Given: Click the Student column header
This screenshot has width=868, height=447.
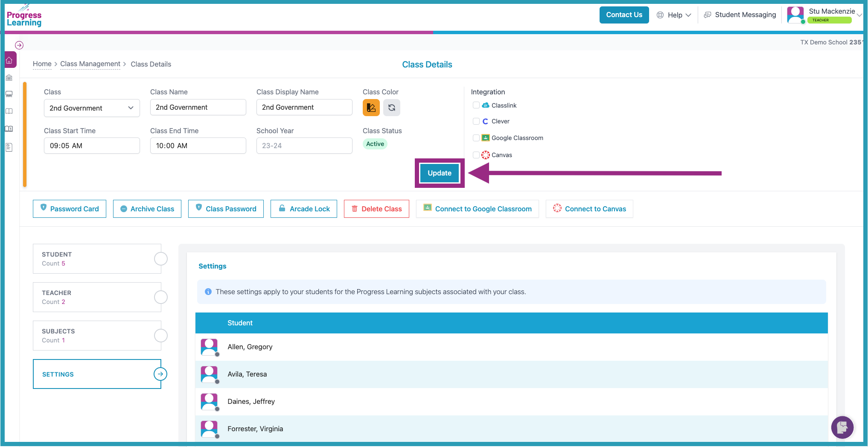Looking at the screenshot, I should click(240, 323).
